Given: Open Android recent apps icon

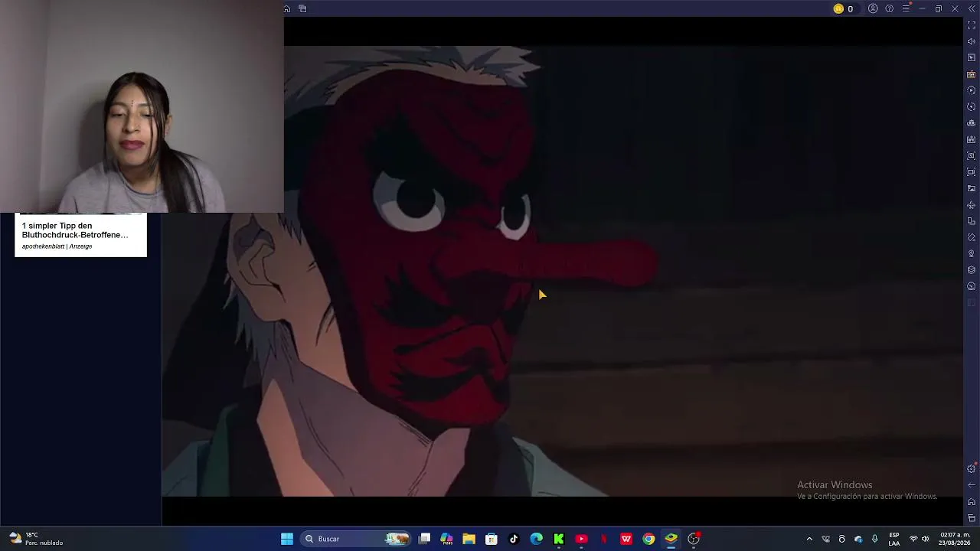Looking at the screenshot, I should [x=972, y=518].
